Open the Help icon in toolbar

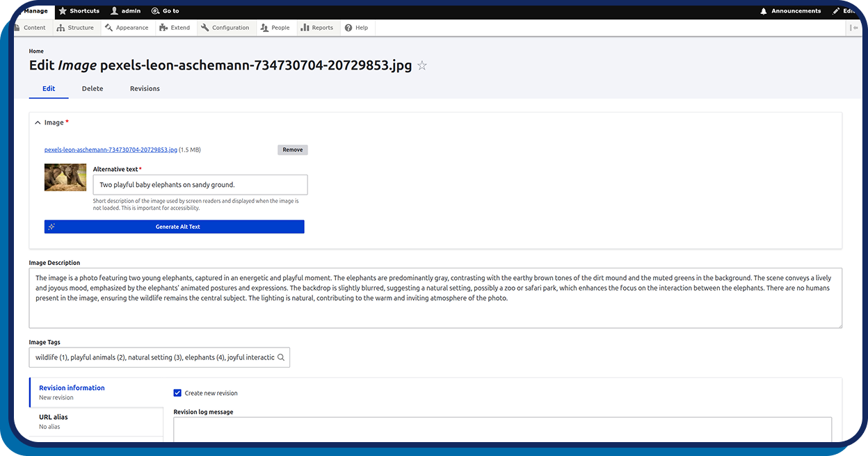click(348, 28)
